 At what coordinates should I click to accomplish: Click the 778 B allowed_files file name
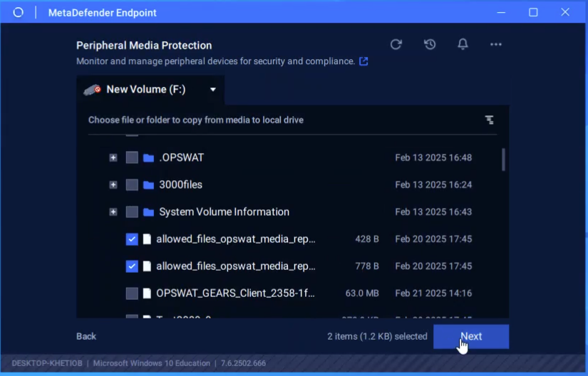(x=236, y=266)
